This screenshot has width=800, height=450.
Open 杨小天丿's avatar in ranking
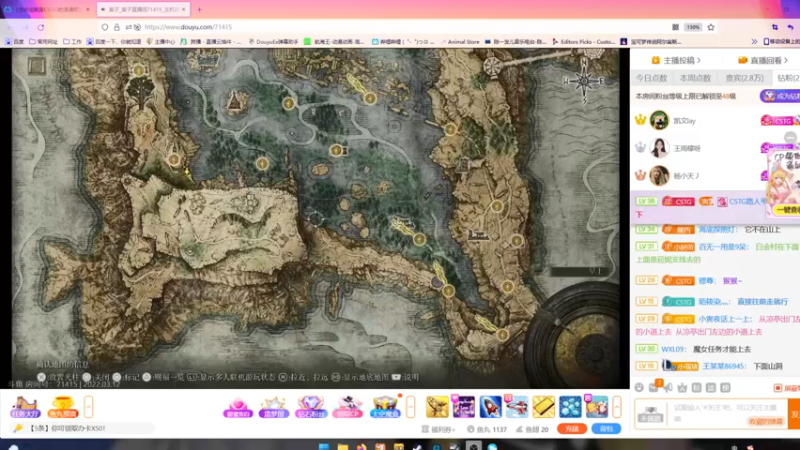pyautogui.click(x=659, y=176)
